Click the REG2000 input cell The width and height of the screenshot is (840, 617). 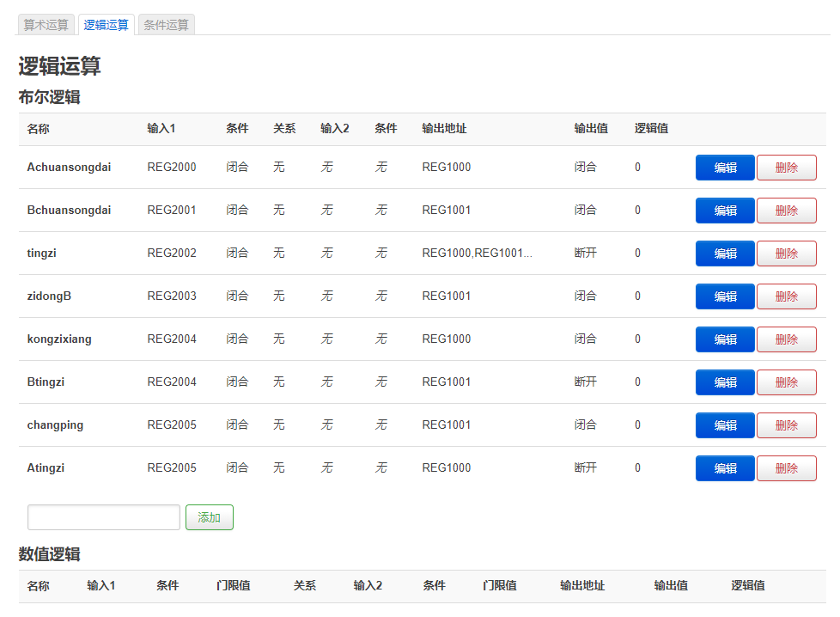[172, 168]
